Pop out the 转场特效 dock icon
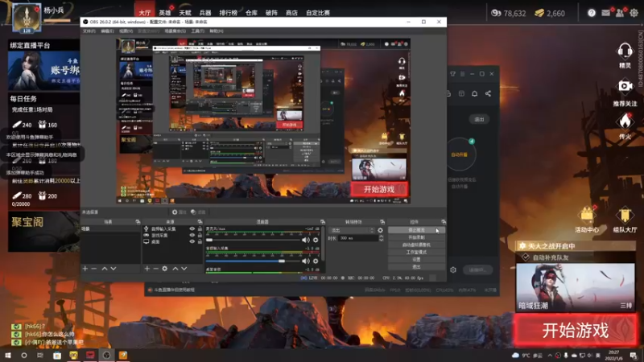The height and width of the screenshot is (362, 644). point(382,222)
